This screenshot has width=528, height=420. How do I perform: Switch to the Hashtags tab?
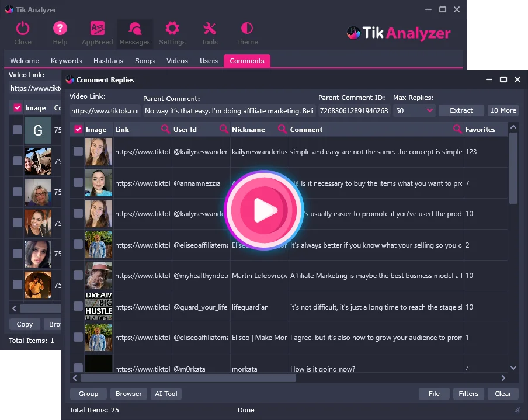click(108, 61)
